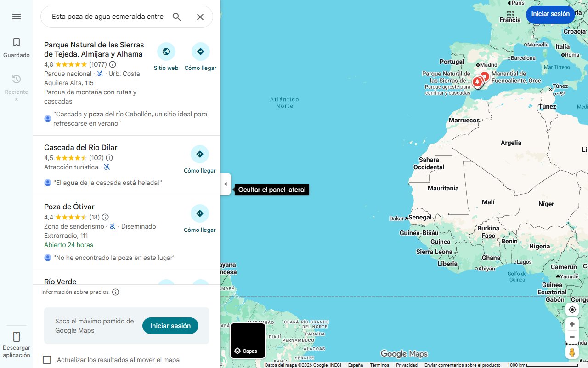The height and width of the screenshot is (368, 588).
Task: Click Cómo llegar for Poza de Ótivar
Action: click(x=199, y=213)
